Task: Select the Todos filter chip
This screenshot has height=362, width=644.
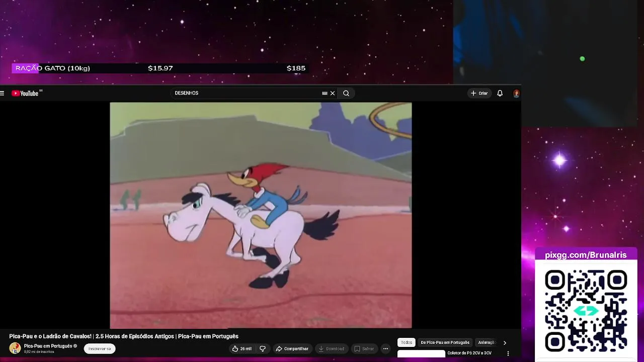Action: click(407, 342)
